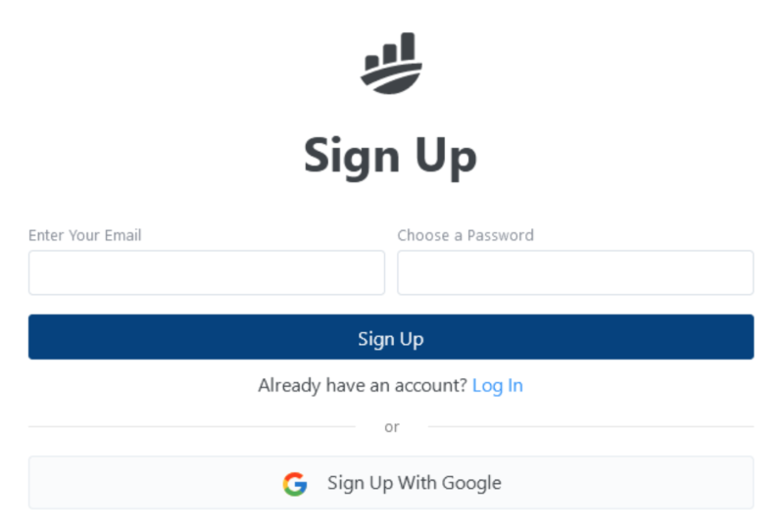784x532 pixels.
Task: Click the blue Sign Up button
Action: 391,337
